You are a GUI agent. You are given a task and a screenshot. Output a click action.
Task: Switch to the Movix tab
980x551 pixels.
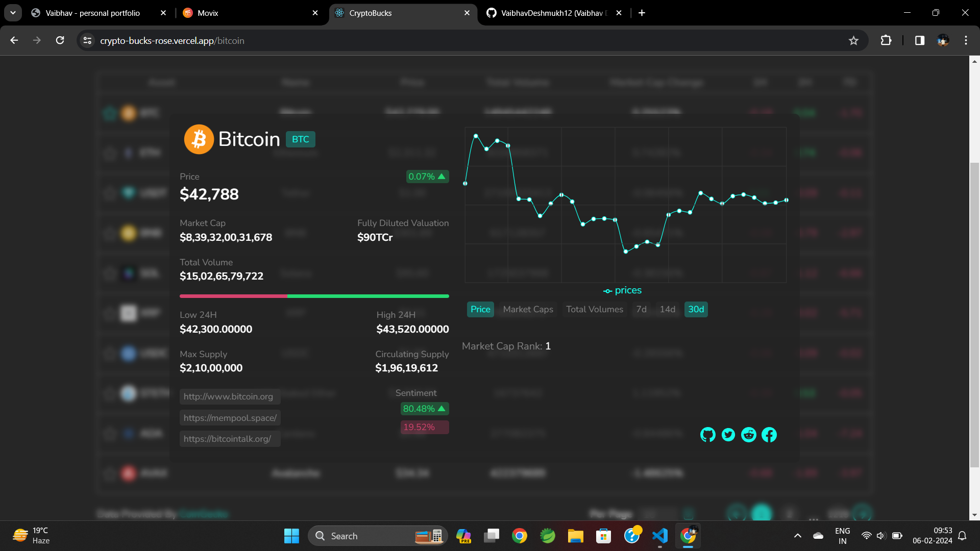click(208, 13)
